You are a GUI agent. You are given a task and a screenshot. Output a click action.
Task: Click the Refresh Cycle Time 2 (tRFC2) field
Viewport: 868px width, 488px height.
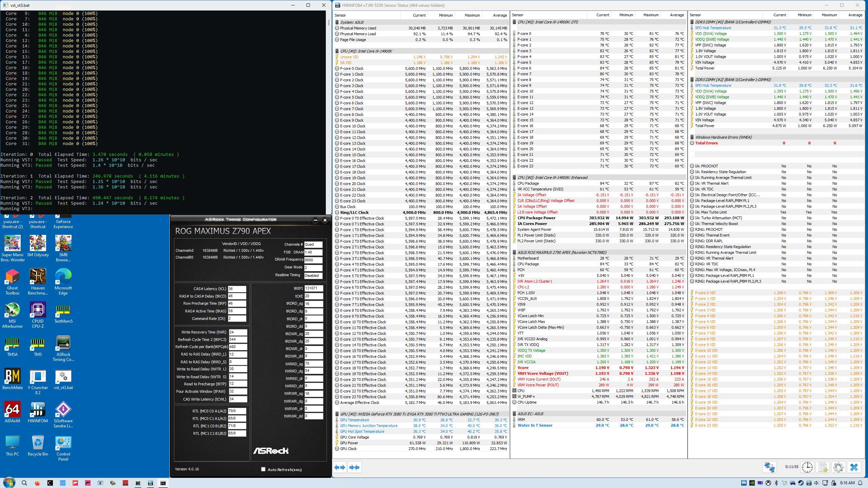point(237,340)
